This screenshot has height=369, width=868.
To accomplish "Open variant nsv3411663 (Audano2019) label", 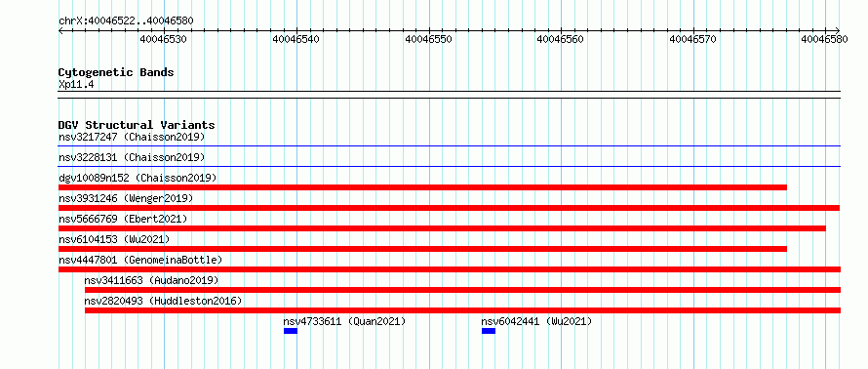I will [152, 280].
